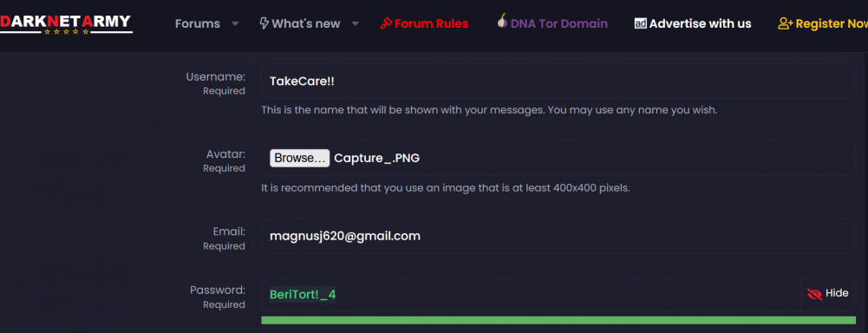Image resolution: width=868 pixels, height=333 pixels.
Task: Click the green password strength bar
Action: coord(558,320)
